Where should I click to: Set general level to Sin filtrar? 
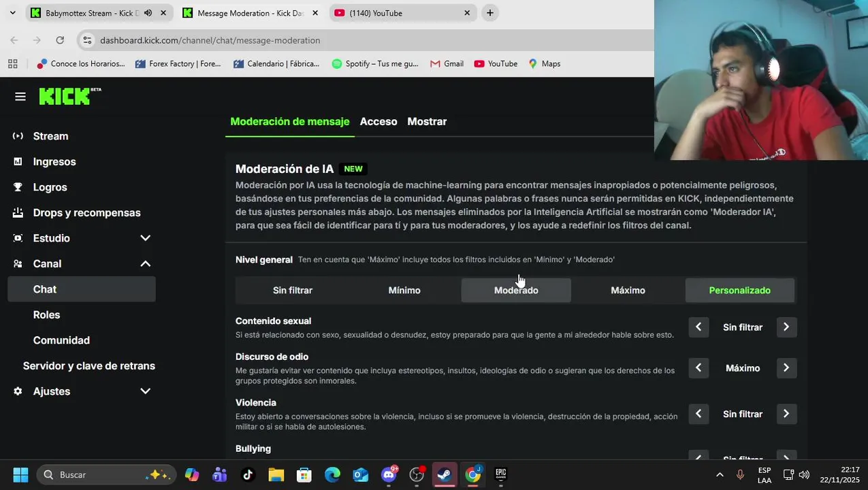[293, 290]
